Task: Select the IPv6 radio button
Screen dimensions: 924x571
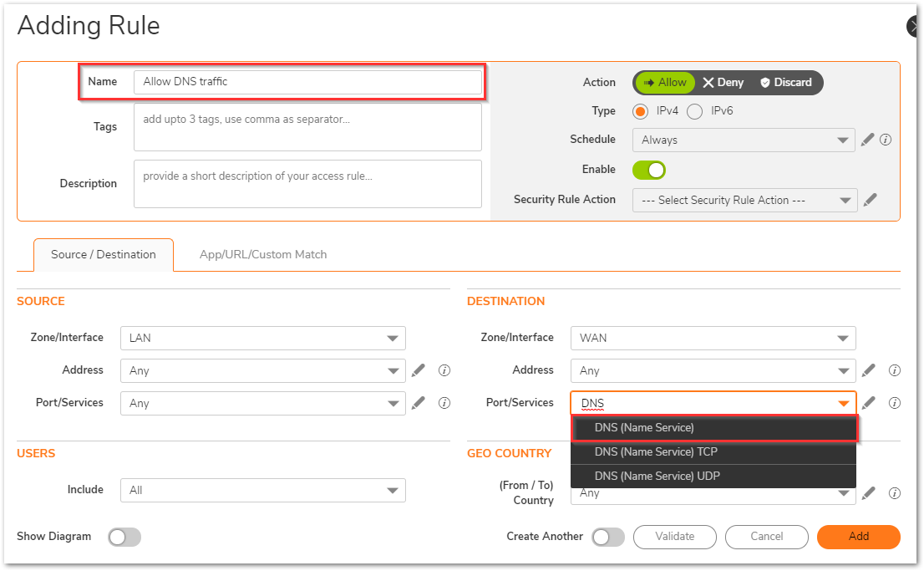Action: click(694, 111)
